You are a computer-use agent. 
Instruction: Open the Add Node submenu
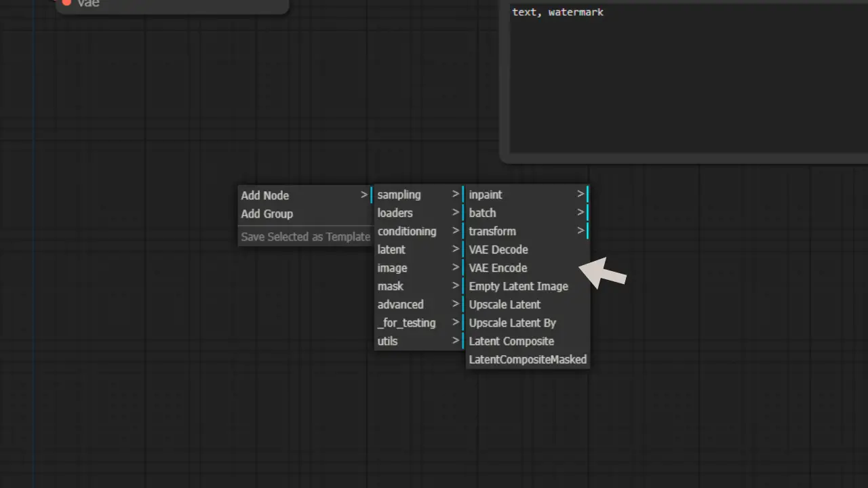pos(304,195)
